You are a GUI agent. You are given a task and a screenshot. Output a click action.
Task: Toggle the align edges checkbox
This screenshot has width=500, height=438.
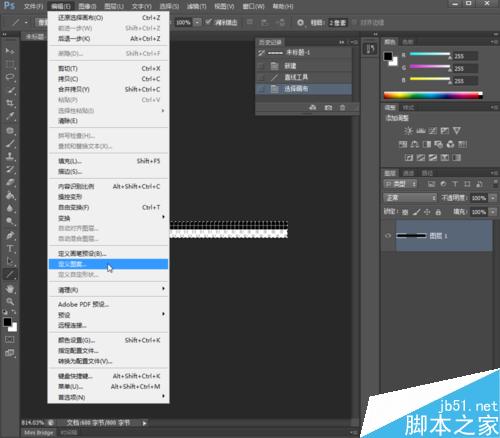point(354,23)
